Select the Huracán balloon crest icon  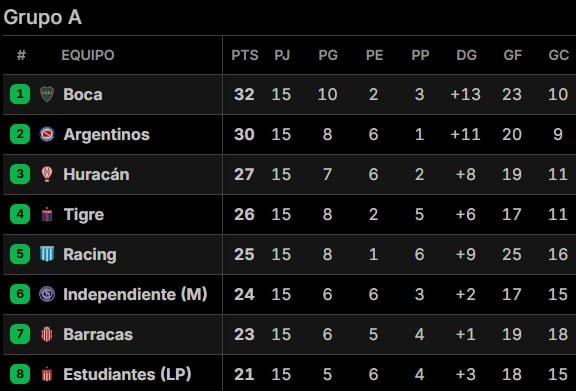tap(47, 174)
